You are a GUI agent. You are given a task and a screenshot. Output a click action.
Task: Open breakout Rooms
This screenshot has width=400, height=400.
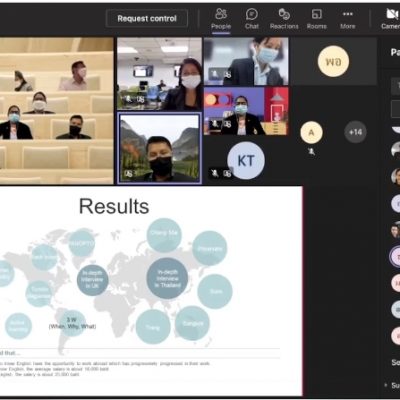(316, 19)
